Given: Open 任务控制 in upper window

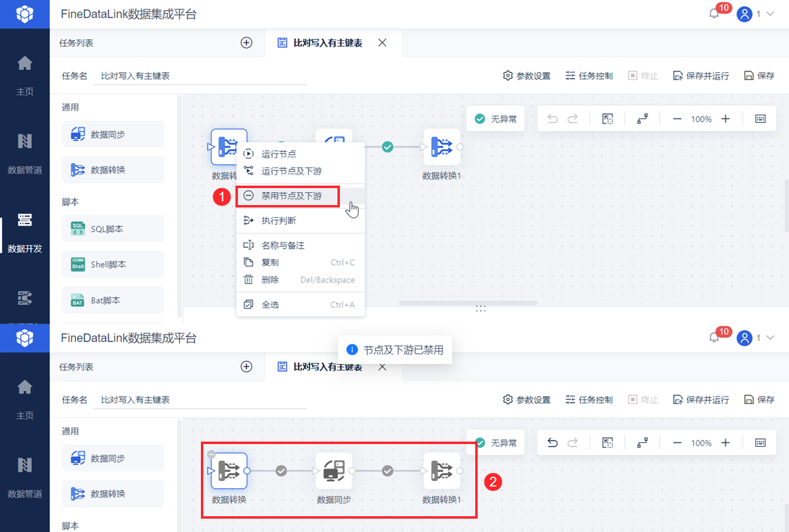Looking at the screenshot, I should click(x=589, y=76).
